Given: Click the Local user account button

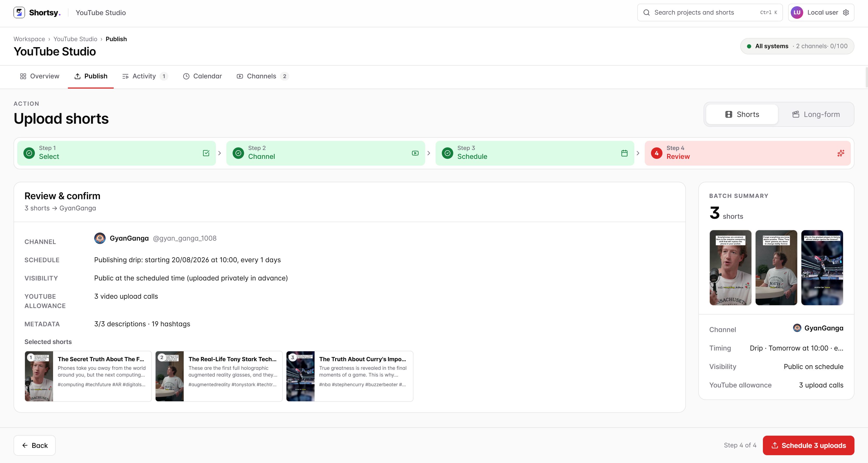Looking at the screenshot, I should pos(821,12).
